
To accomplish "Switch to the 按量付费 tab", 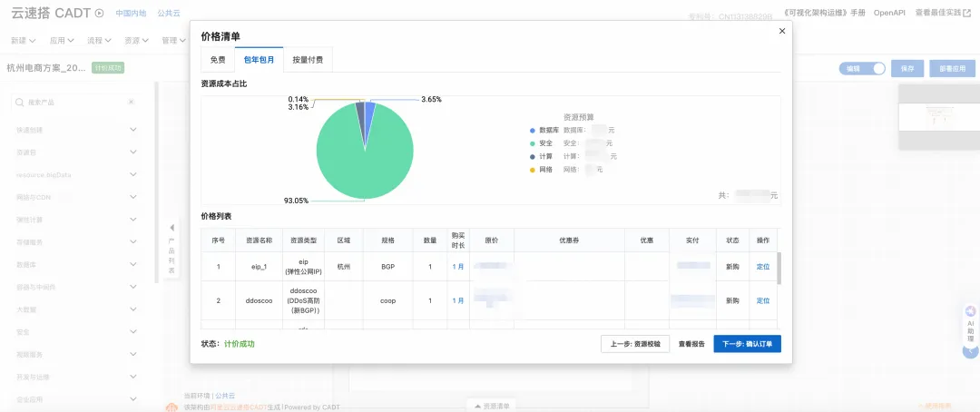I will click(308, 60).
